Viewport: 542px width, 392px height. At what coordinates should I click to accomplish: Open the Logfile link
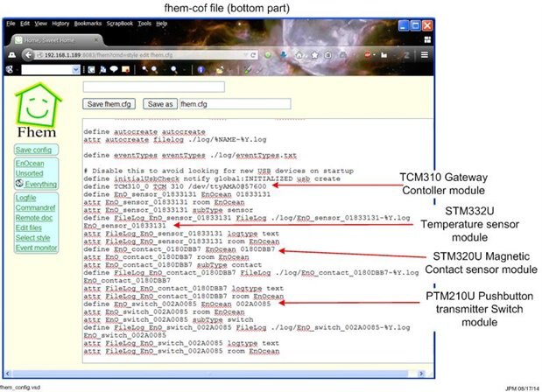[x=25, y=198]
